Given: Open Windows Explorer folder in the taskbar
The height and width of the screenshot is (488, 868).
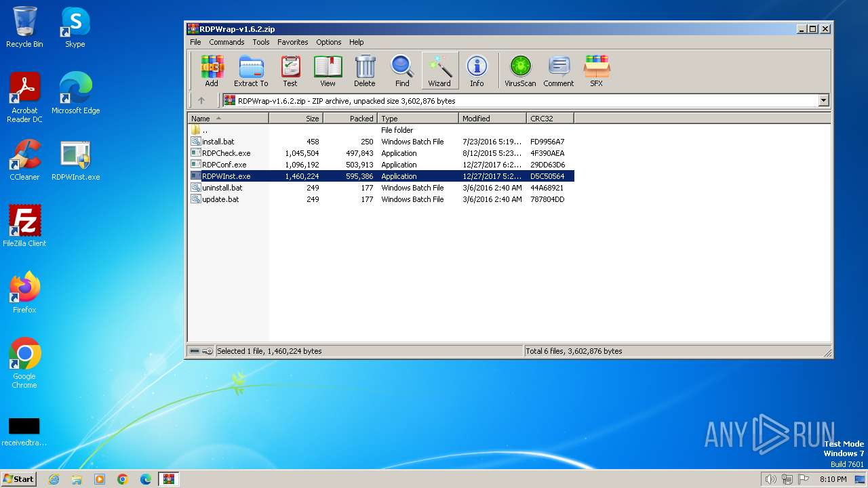Looking at the screenshot, I should click(x=77, y=479).
